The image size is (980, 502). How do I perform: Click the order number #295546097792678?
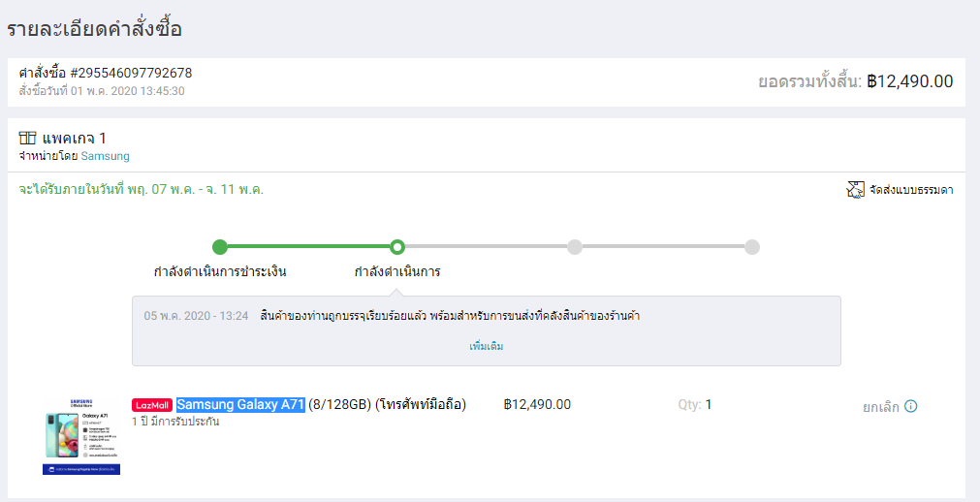tap(131, 73)
